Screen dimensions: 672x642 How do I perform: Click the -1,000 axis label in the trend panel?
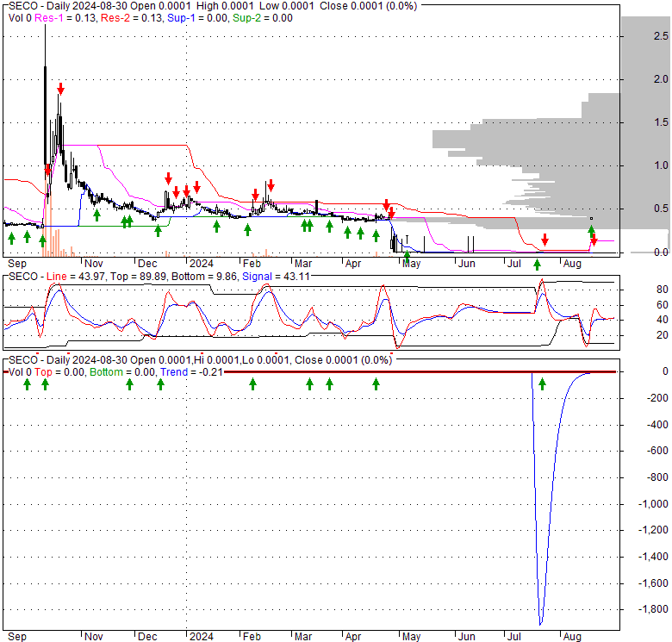coord(653,503)
